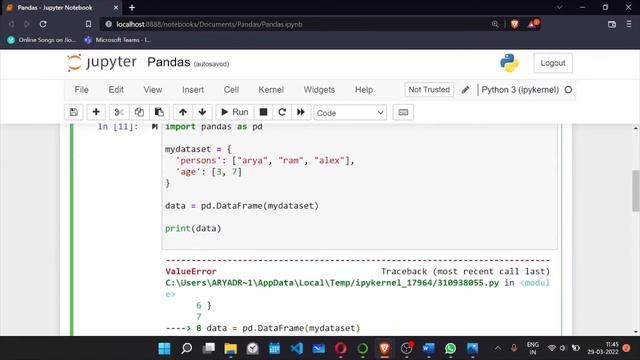Copy selected cells icon
This screenshot has width=640, height=360.
point(139,112)
